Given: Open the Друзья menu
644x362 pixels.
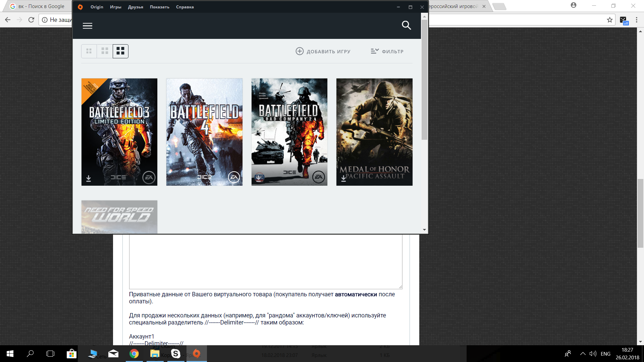Looking at the screenshot, I should click(x=136, y=7).
